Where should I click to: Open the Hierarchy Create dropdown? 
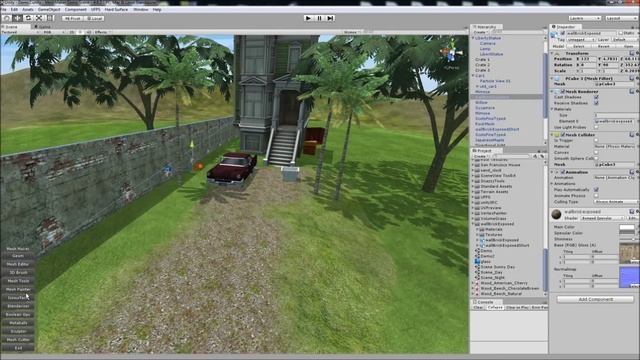click(480, 32)
